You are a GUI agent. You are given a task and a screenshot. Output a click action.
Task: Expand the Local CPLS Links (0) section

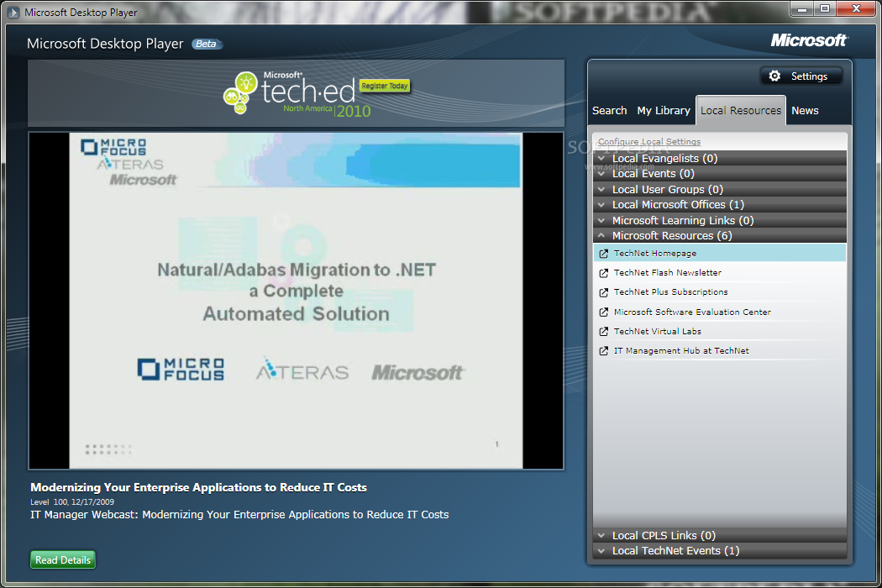click(x=719, y=535)
